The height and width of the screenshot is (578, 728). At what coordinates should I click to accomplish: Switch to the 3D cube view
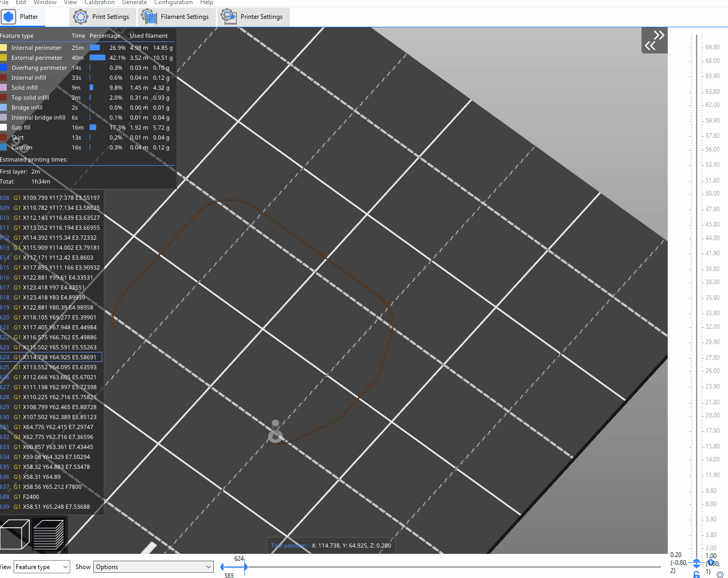[x=14, y=533]
